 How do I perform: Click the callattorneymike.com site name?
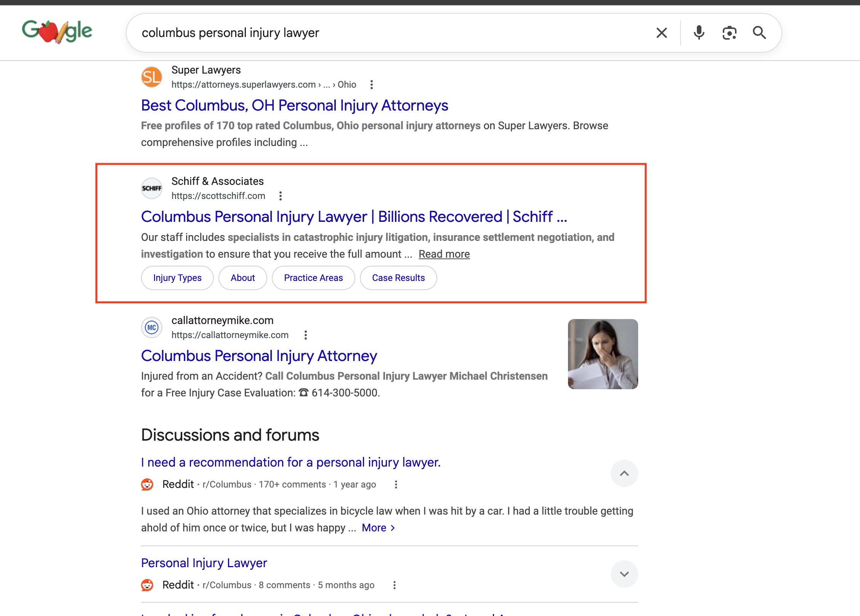tap(223, 321)
